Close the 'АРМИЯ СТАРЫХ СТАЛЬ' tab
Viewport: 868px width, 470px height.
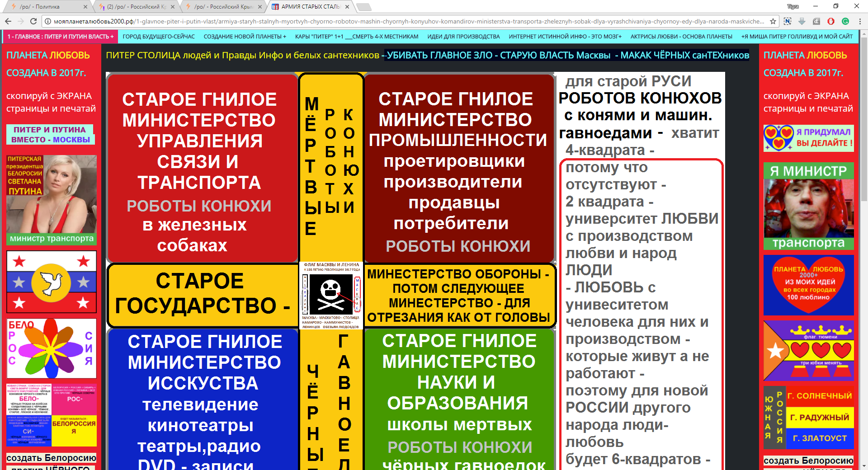point(347,7)
